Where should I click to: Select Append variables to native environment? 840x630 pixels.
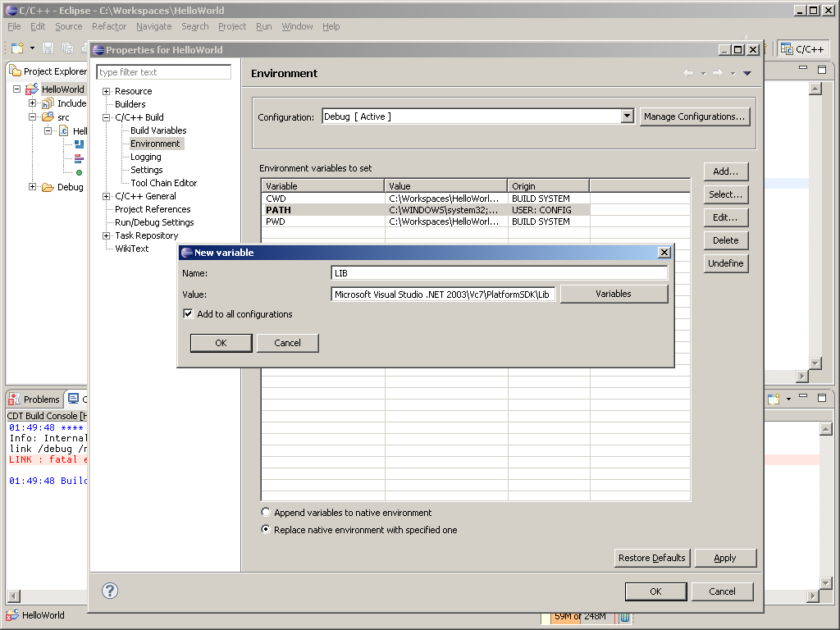(265, 511)
